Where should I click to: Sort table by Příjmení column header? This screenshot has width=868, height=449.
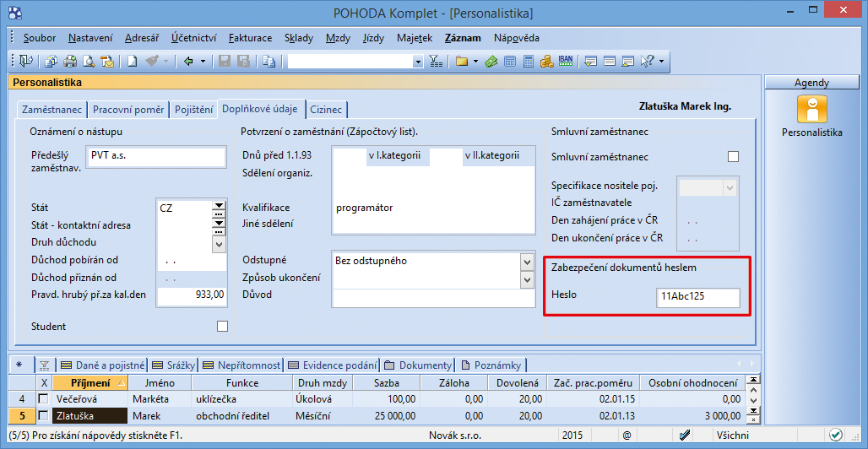[90, 382]
